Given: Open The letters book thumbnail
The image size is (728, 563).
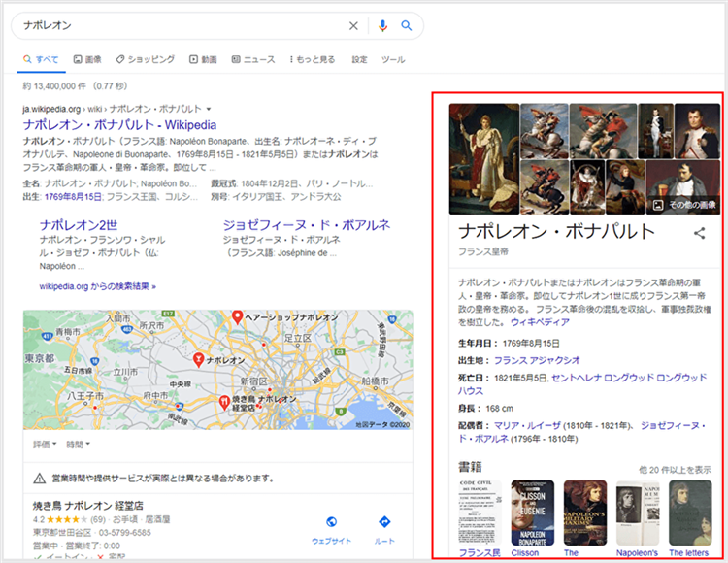Looking at the screenshot, I should tap(690, 513).
